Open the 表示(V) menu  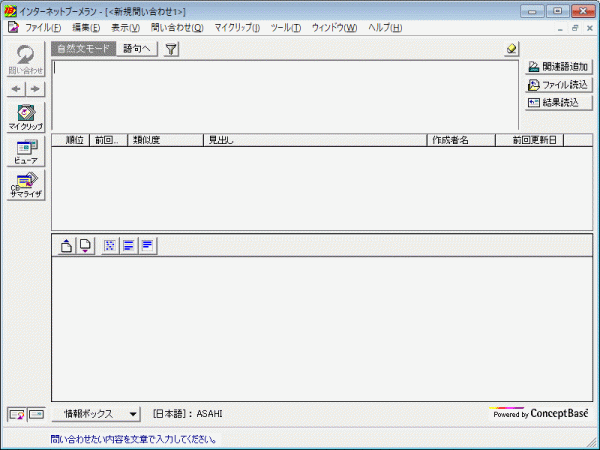[126, 28]
